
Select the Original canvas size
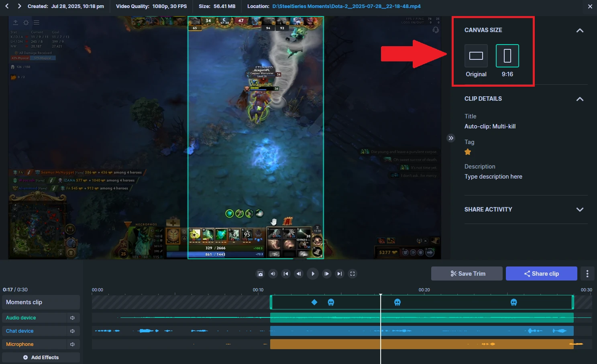click(476, 56)
